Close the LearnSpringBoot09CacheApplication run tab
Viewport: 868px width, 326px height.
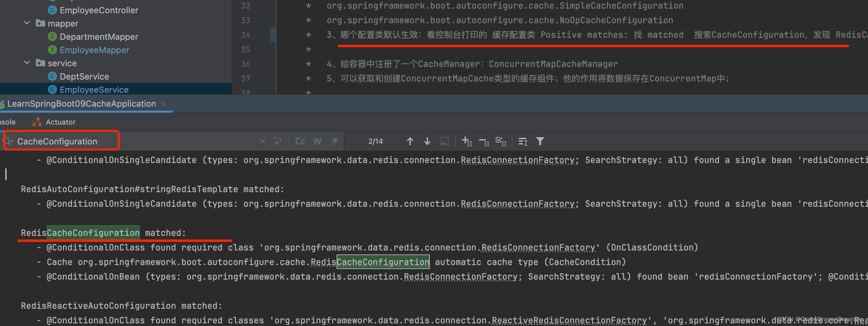click(163, 104)
